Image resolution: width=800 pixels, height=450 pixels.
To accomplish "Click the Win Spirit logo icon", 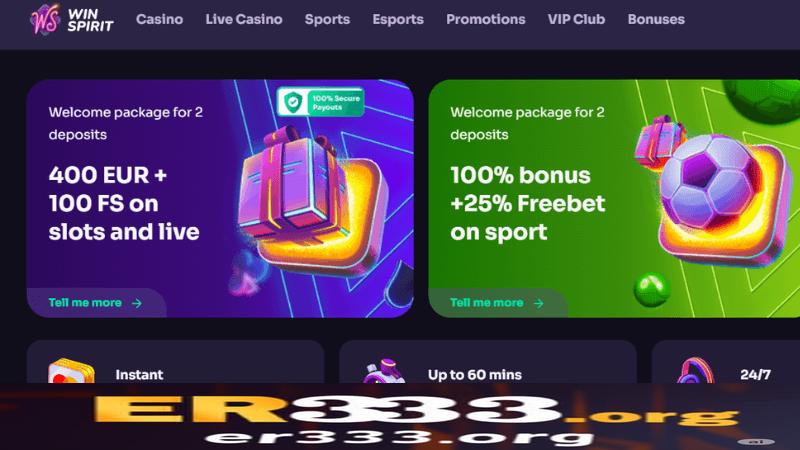I will pos(44,20).
